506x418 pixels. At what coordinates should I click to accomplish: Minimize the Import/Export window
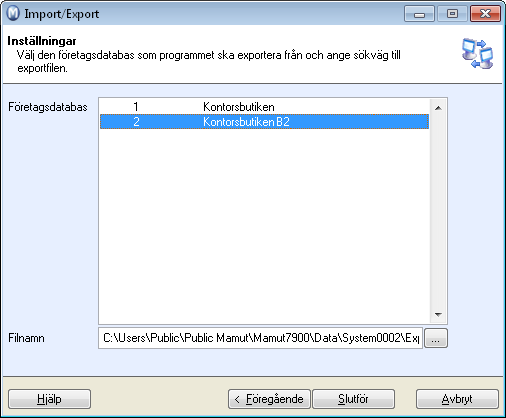[x=419, y=14]
